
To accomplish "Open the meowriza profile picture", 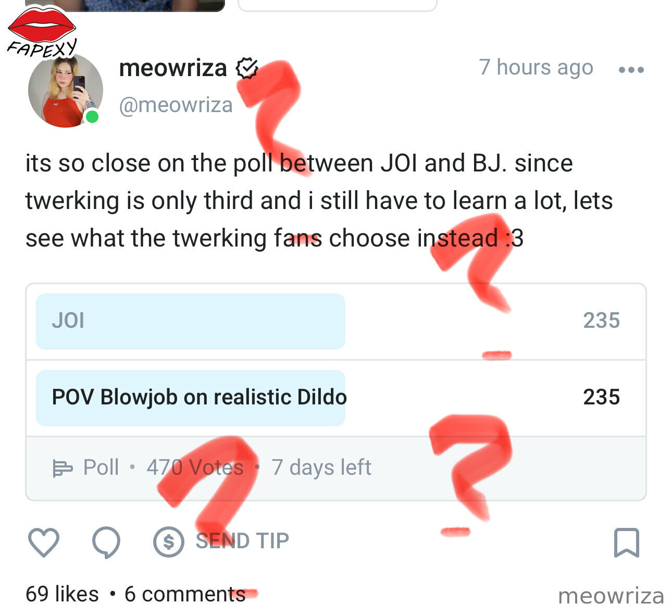I will [65, 90].
